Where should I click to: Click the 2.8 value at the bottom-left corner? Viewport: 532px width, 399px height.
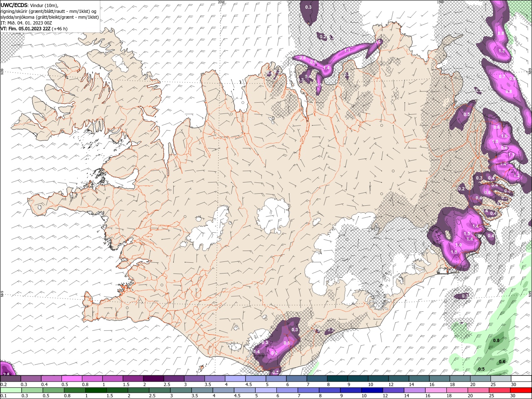(x=6, y=374)
